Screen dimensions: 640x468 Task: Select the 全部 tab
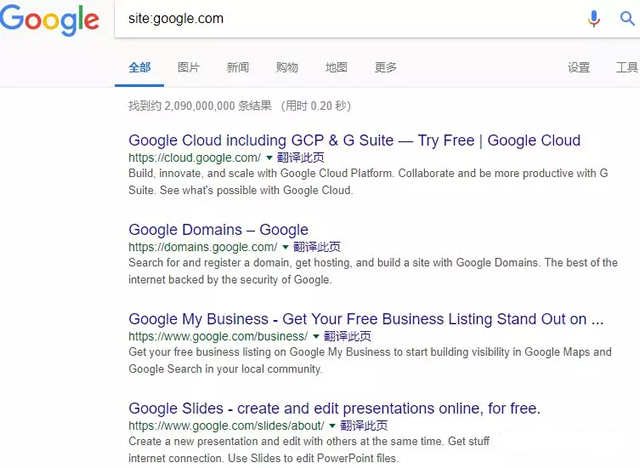point(140,67)
